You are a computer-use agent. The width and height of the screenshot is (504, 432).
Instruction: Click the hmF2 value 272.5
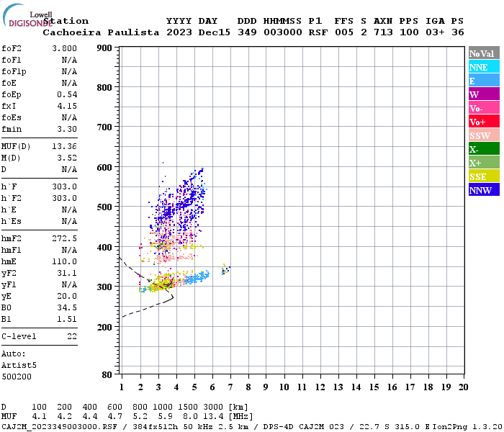pyautogui.click(x=65, y=238)
